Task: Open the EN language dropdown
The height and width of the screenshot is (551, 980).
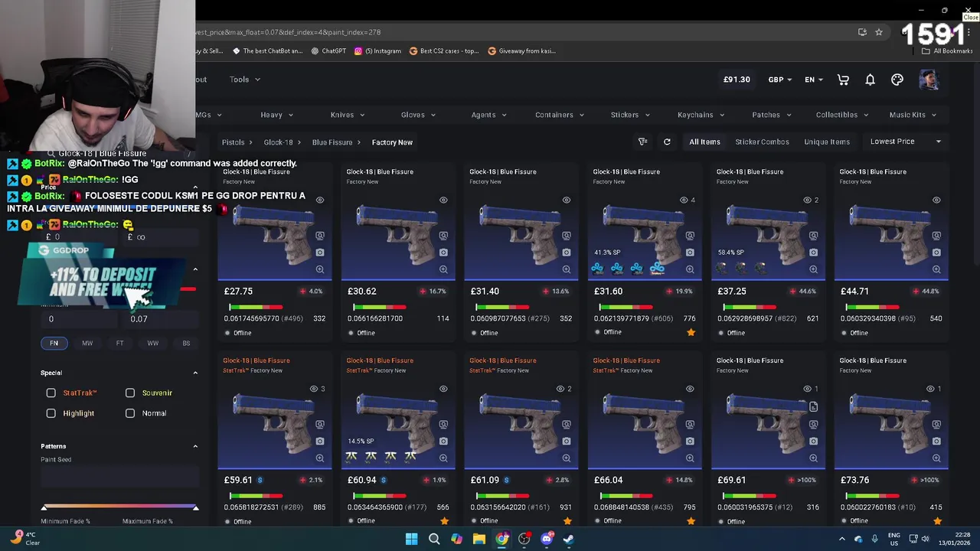Action: (814, 80)
